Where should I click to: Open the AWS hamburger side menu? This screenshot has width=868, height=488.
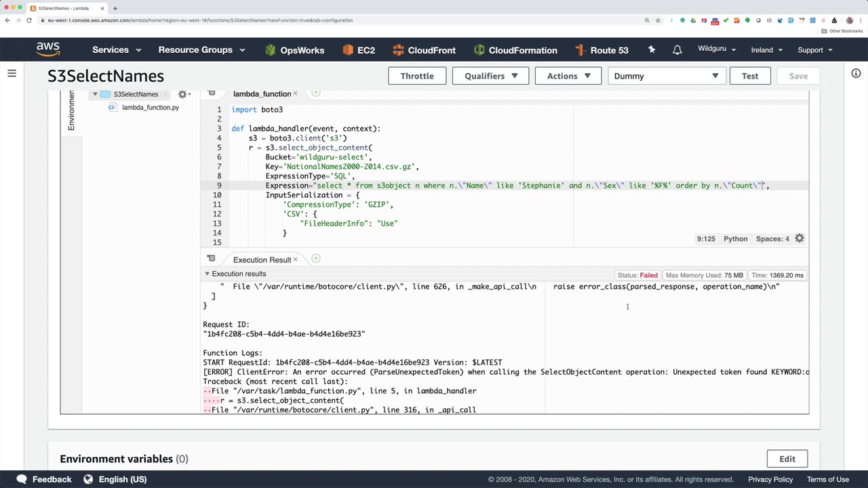(12, 73)
